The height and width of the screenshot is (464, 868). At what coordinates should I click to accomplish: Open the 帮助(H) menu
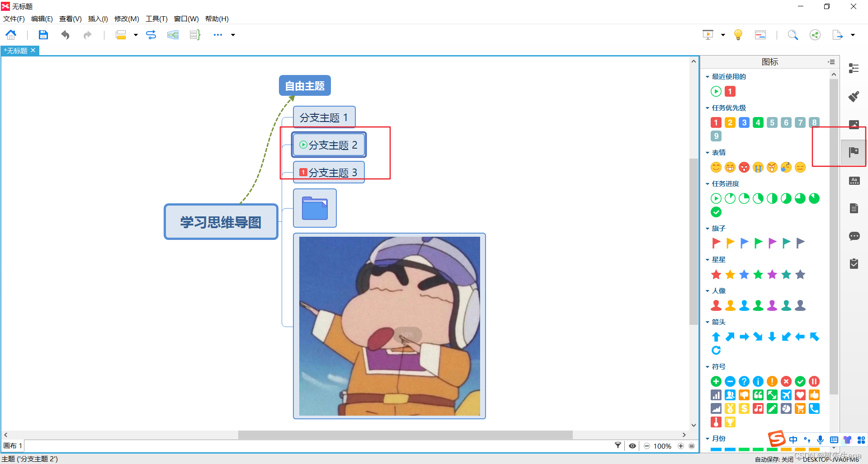(x=217, y=19)
